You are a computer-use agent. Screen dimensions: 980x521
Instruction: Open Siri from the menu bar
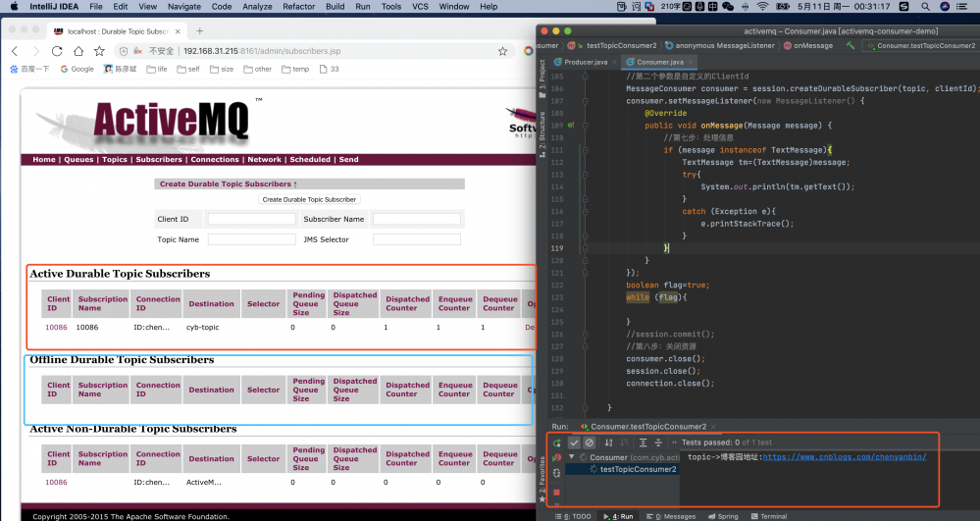click(945, 6)
